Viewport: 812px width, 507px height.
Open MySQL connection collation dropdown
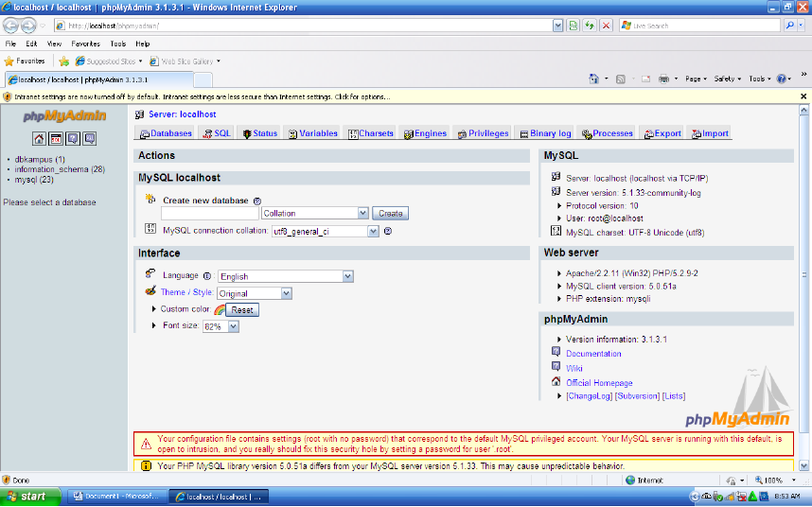pos(326,231)
